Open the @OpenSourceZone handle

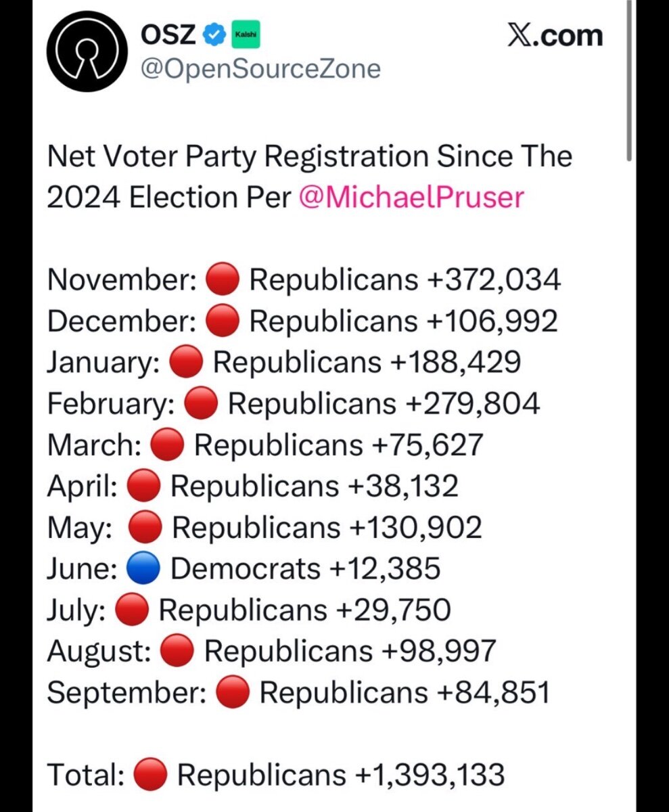pyautogui.click(x=260, y=69)
